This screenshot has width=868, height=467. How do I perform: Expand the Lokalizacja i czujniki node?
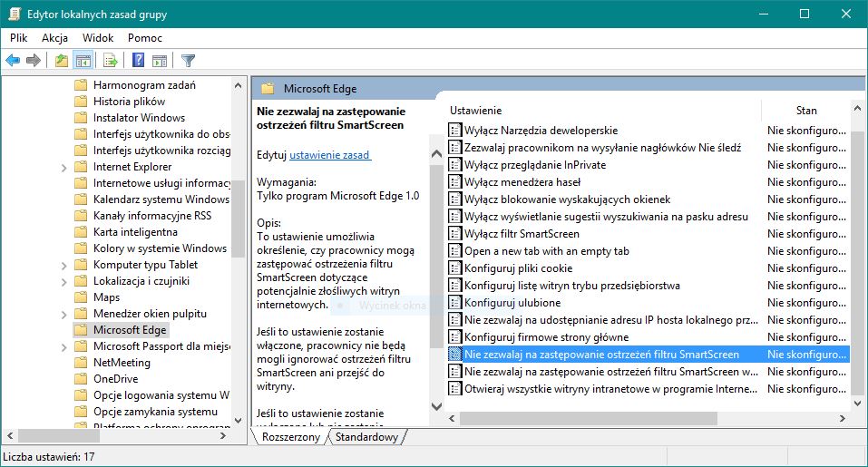click(x=63, y=282)
